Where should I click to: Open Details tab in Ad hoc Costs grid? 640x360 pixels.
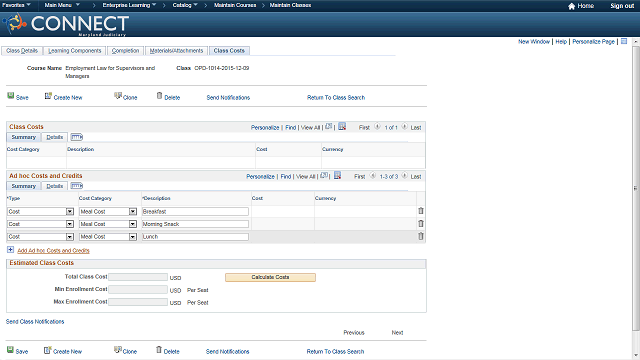tap(55, 186)
